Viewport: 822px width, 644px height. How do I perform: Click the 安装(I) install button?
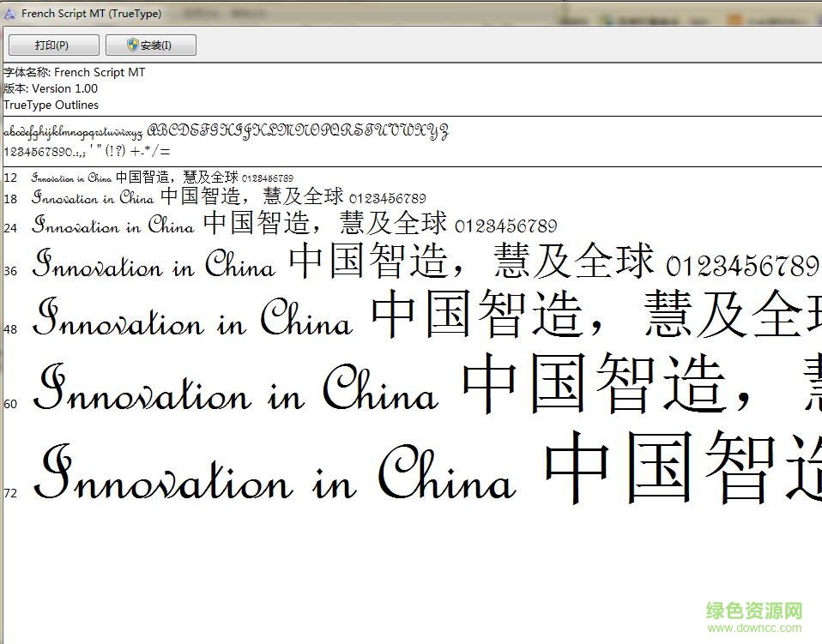click(150, 45)
